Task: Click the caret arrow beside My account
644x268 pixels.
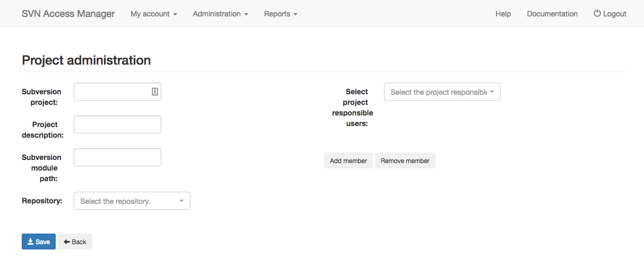Action: 175,14
